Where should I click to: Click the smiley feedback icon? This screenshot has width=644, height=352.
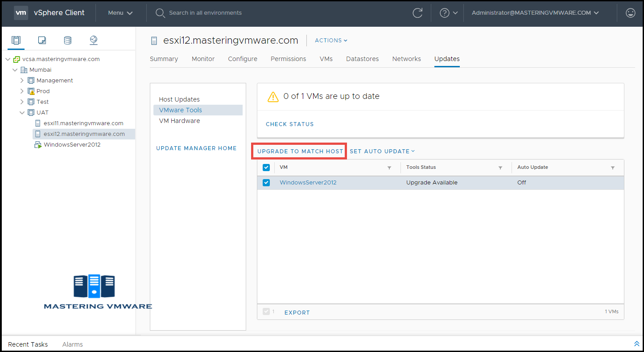click(631, 13)
